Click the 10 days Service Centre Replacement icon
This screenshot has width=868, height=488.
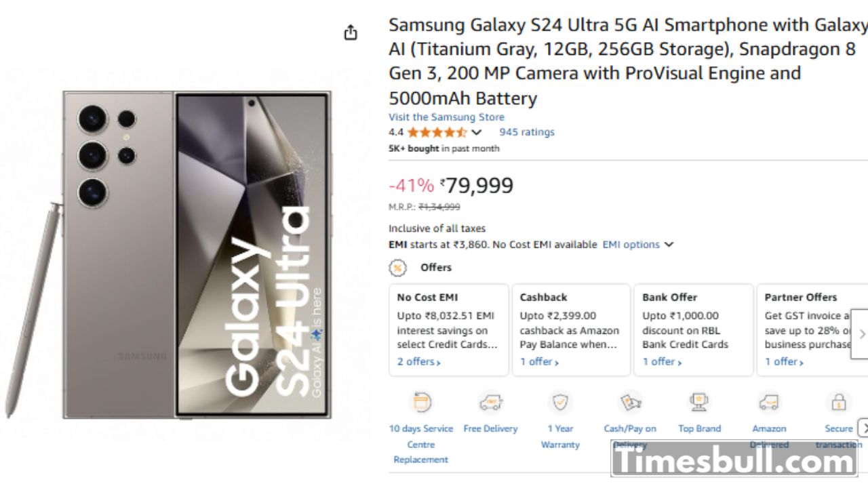click(x=422, y=403)
